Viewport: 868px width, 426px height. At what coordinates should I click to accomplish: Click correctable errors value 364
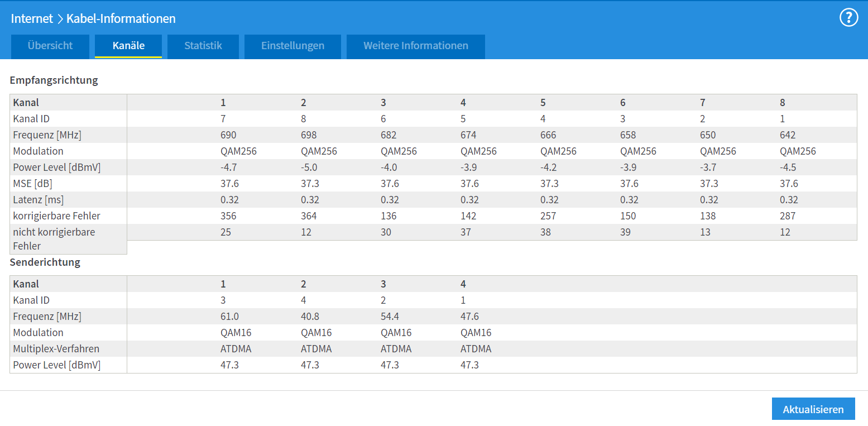click(309, 216)
